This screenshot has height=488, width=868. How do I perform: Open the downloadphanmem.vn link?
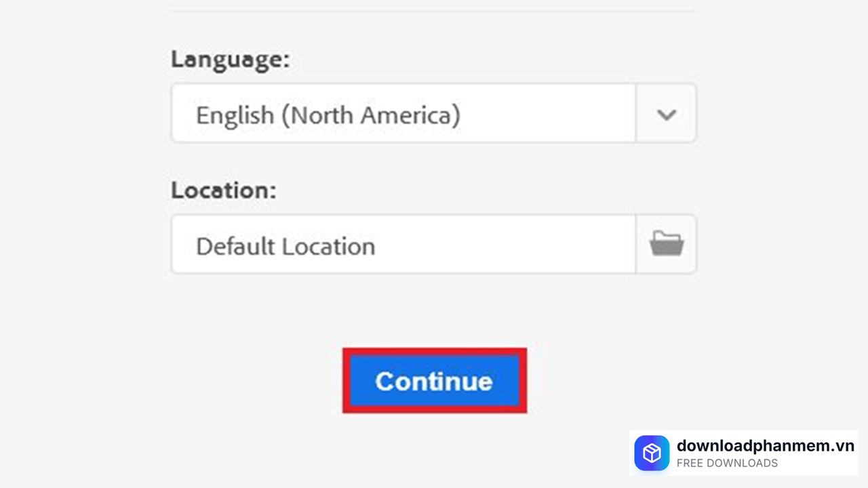click(x=765, y=446)
